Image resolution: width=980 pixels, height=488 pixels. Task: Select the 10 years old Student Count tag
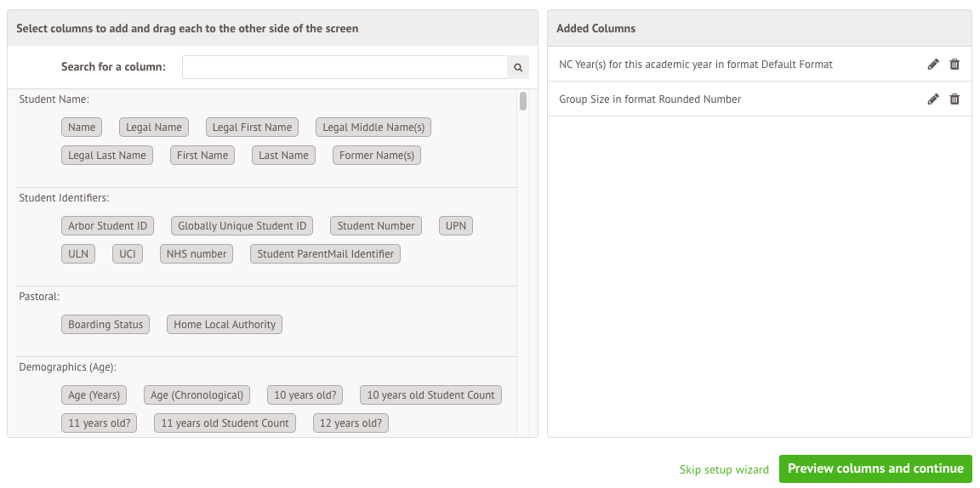(430, 395)
